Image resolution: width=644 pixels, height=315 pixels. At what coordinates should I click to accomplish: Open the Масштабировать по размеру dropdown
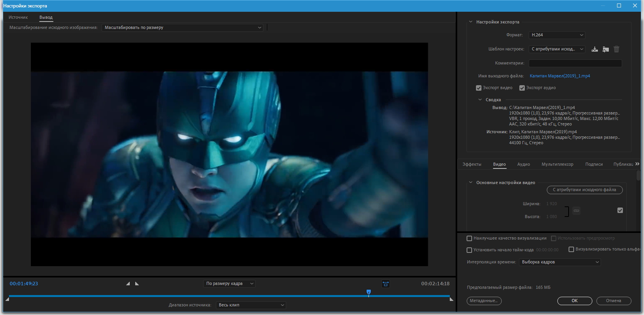pos(182,28)
